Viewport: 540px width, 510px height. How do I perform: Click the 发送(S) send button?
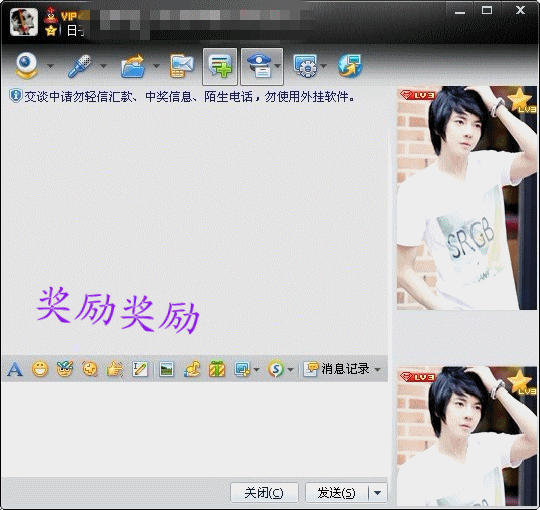(x=336, y=493)
